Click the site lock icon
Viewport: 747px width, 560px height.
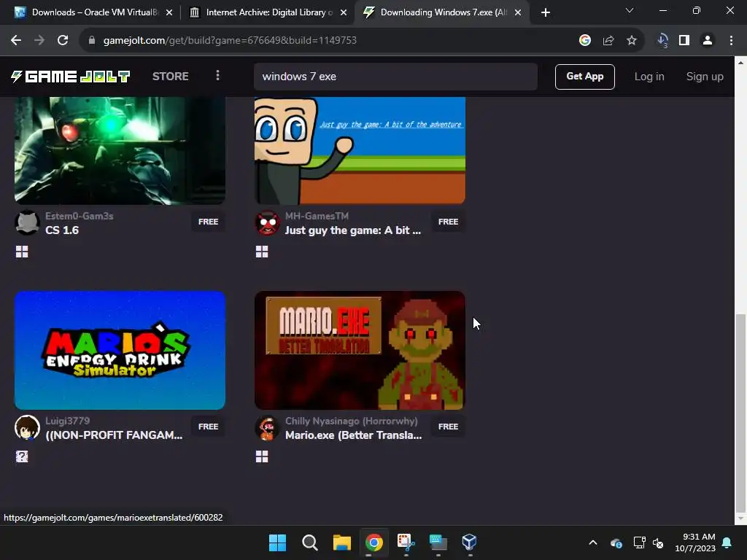pos(92,41)
